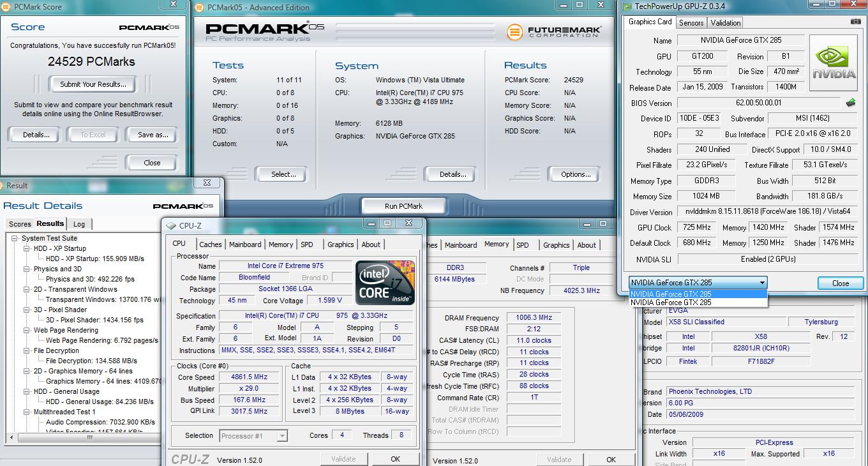Click Submit Your Results button
868x466 pixels.
tap(93, 84)
